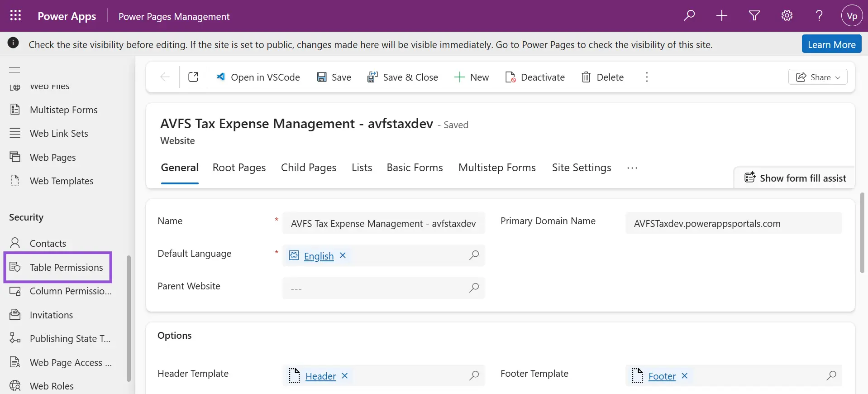The width and height of the screenshot is (868, 394).
Task: Open Multistep Forms in sidebar
Action: (63, 110)
